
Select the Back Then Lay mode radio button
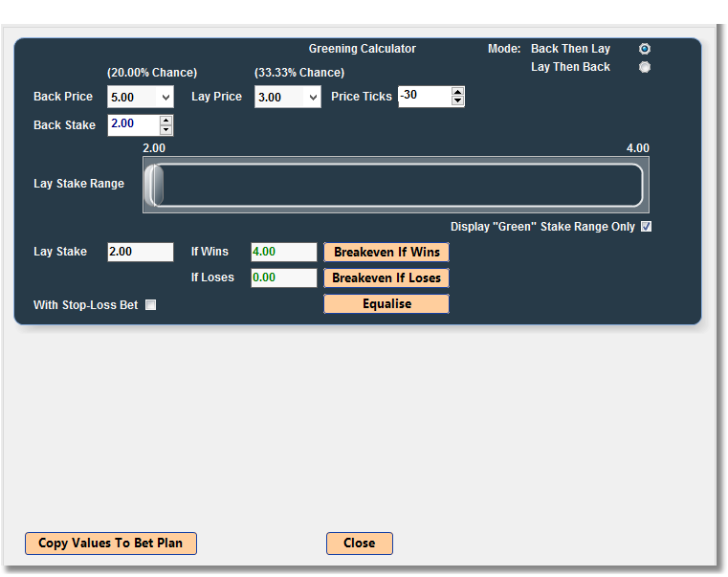click(644, 49)
